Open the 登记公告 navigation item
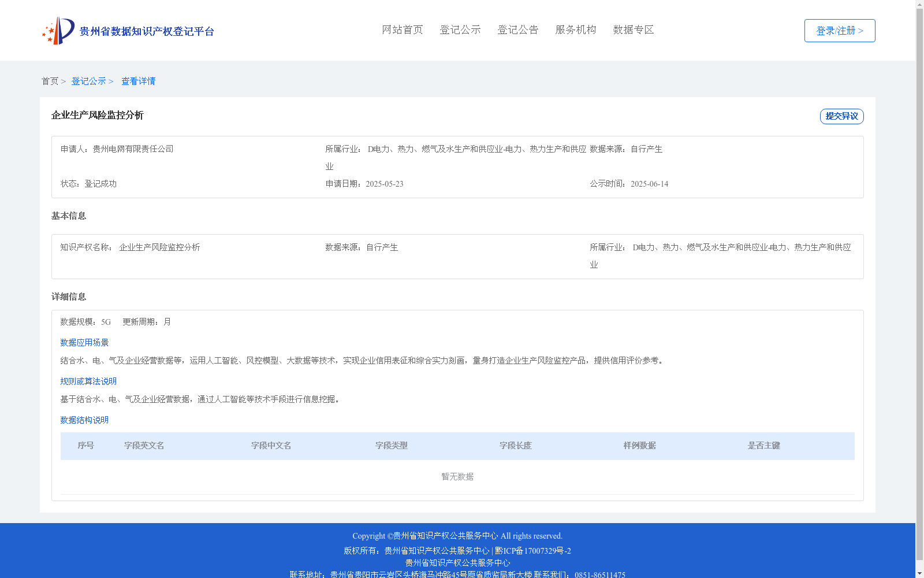 [x=517, y=29]
